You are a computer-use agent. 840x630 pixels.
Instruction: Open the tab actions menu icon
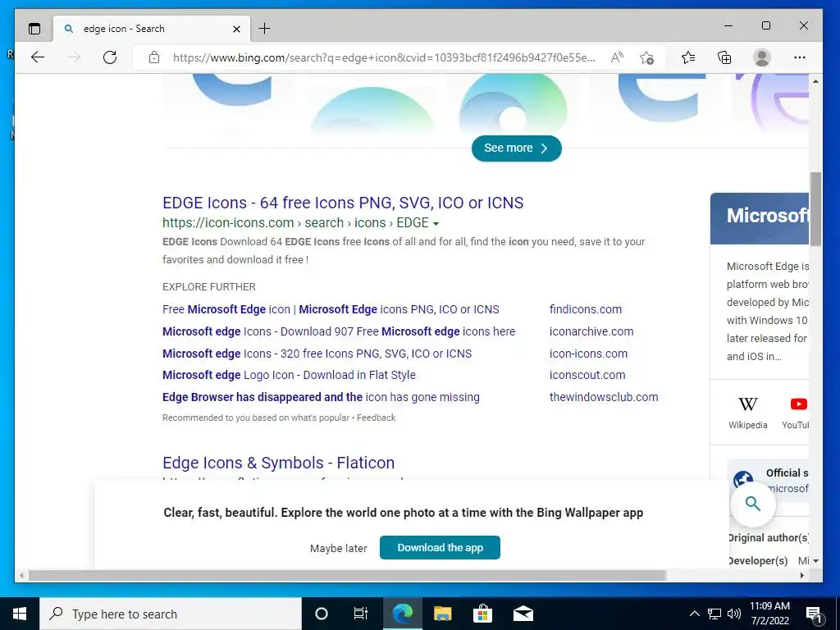click(x=34, y=29)
